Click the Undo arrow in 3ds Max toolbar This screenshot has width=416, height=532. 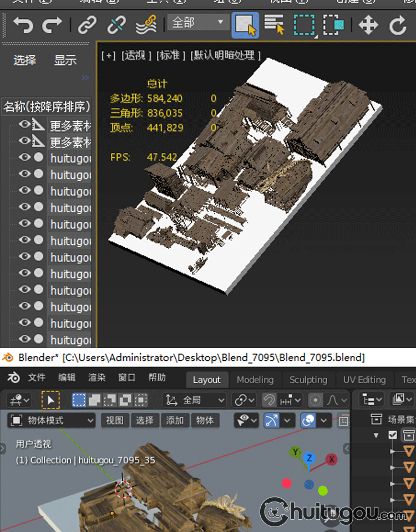[x=23, y=24]
